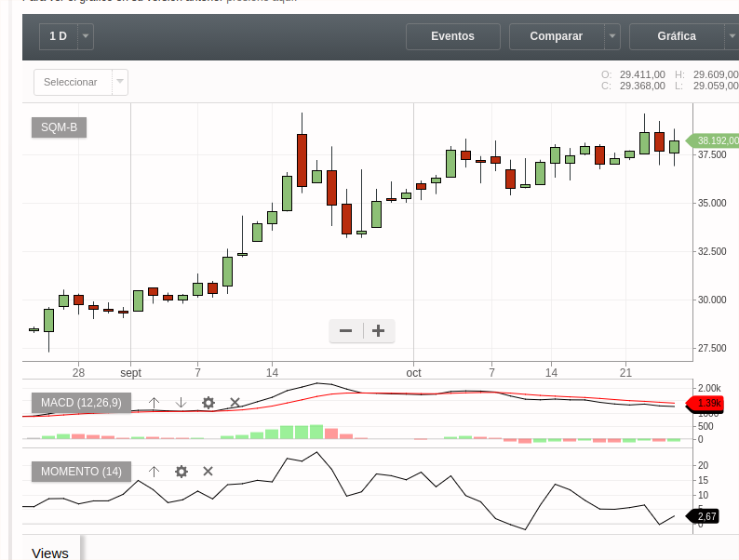This screenshot has width=739, height=560.
Task: Open the 1 D timeframe button
Action: click(x=59, y=36)
